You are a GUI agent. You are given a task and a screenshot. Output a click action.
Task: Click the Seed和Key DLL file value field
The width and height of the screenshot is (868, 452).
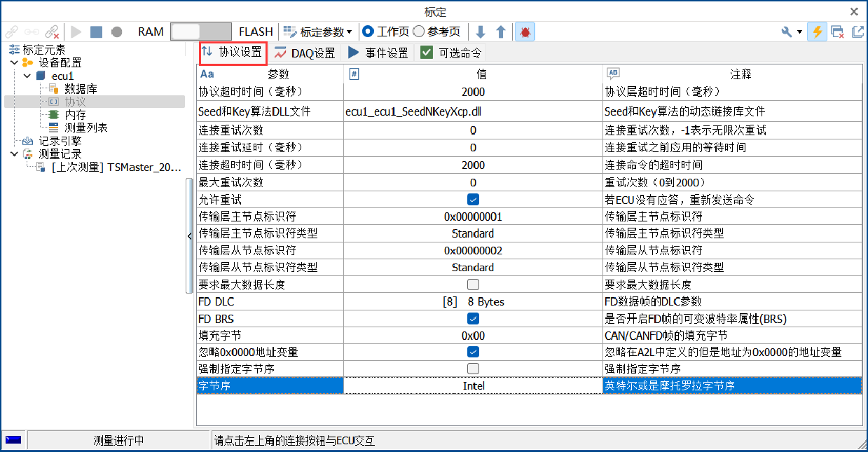(473, 111)
